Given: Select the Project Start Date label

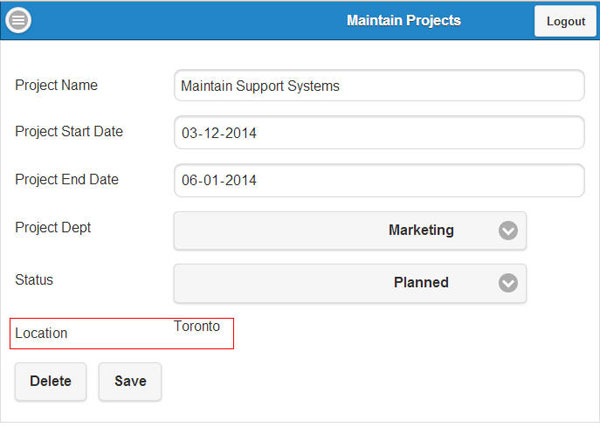Looking at the screenshot, I should (69, 131).
